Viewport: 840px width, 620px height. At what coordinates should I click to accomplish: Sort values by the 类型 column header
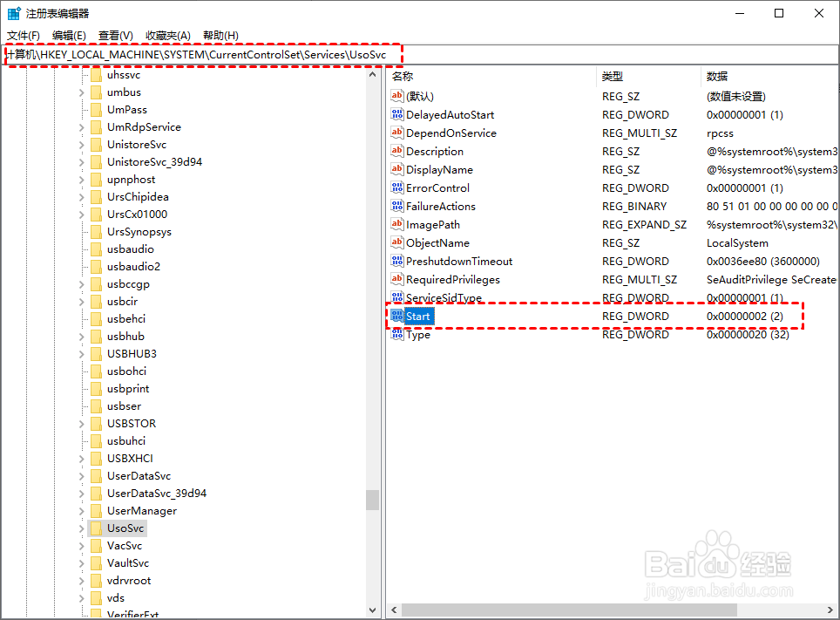tap(612, 76)
